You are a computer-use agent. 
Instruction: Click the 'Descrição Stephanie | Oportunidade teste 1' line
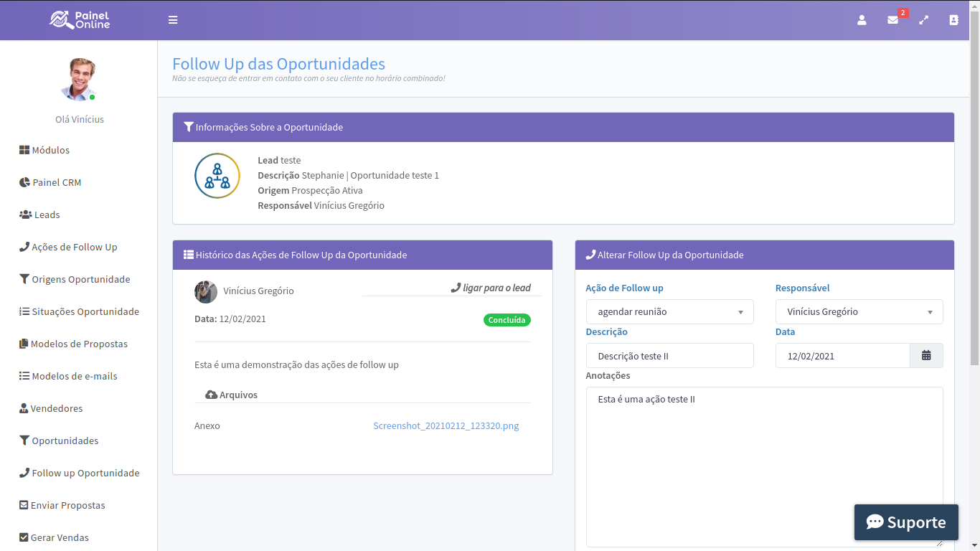[x=348, y=175]
